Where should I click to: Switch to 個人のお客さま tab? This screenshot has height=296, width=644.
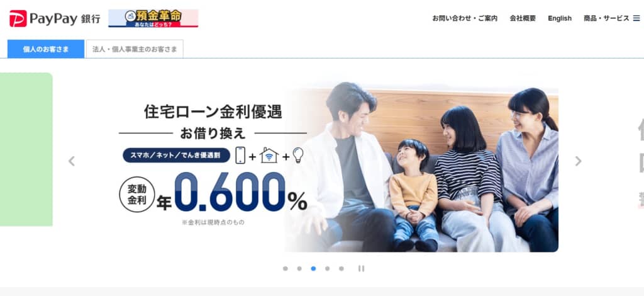[x=46, y=49]
